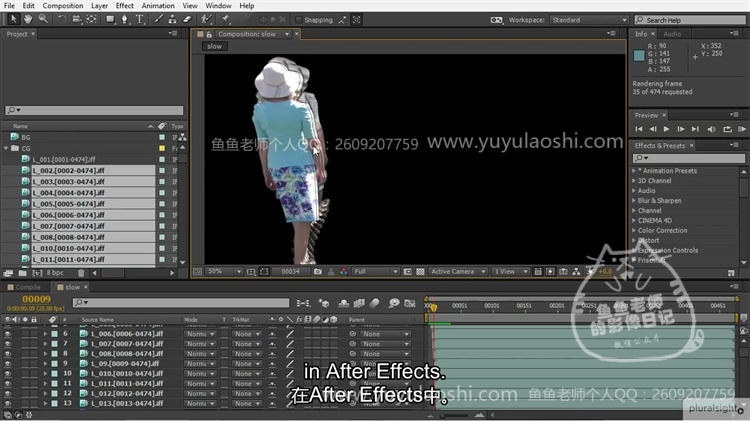Open the Composition menu
This screenshot has width=750, height=421.
tap(63, 6)
